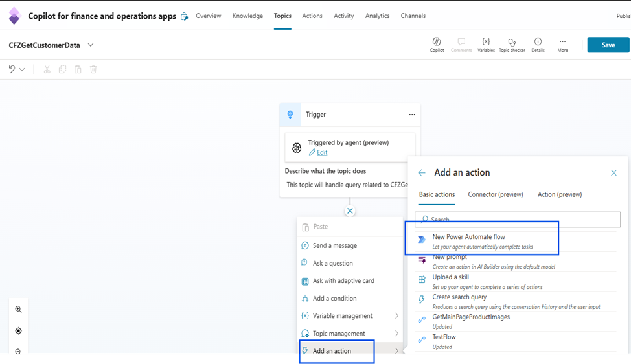Choose Ask with adaptive card
The image size is (631, 364).
pos(350,280)
